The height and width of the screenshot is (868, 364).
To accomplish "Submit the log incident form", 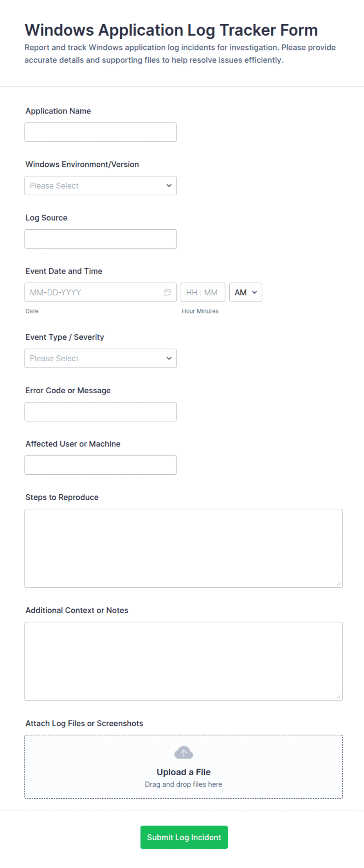I will click(184, 837).
